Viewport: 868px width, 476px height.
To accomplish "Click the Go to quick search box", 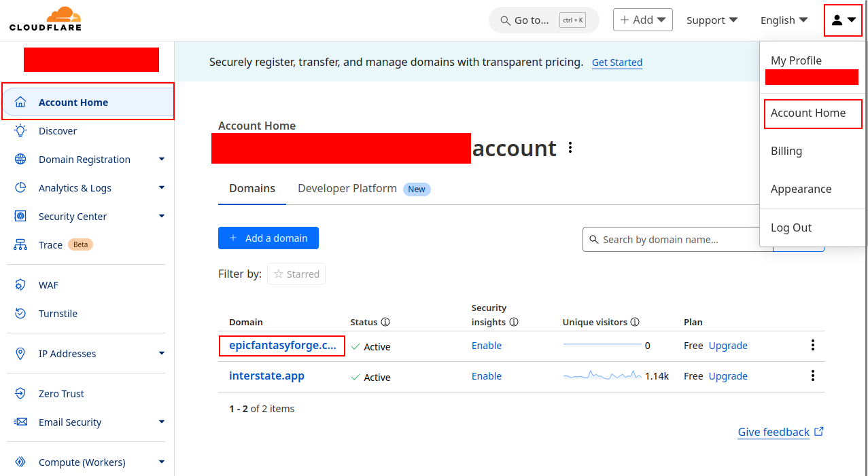I will (544, 20).
